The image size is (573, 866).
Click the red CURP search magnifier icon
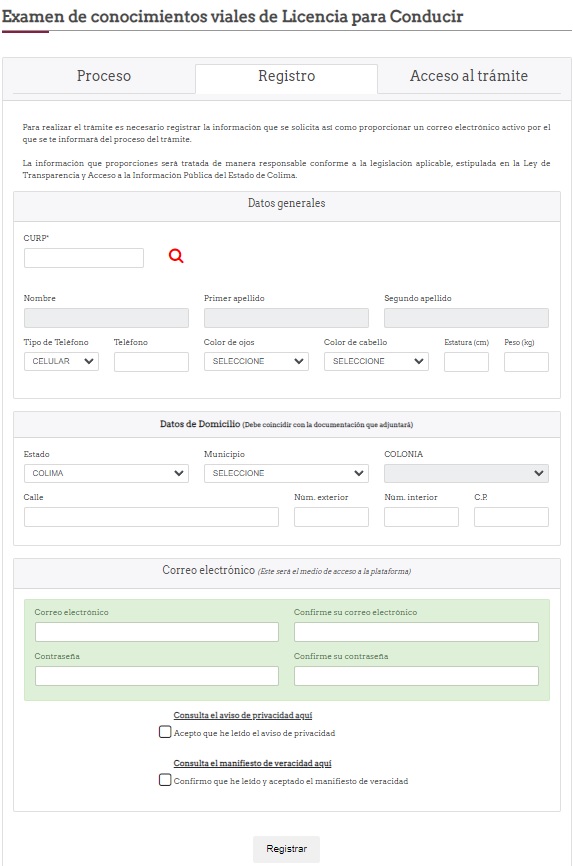(x=176, y=256)
